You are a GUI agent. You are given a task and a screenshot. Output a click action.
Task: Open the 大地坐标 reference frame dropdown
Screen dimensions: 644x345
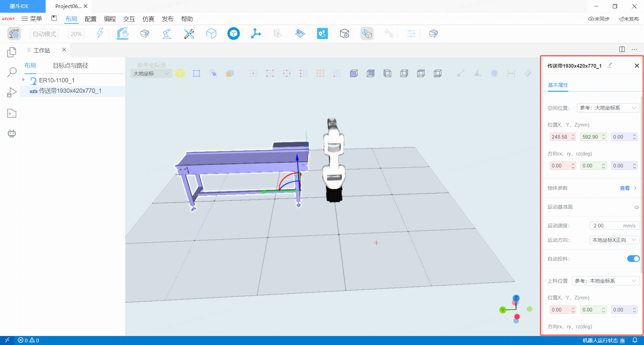(x=151, y=73)
